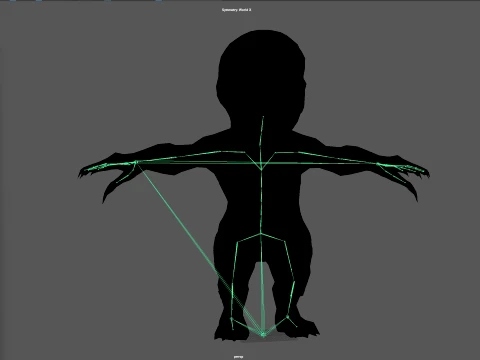The height and width of the screenshot is (360, 480).
Task: Select the chest joint where clavicles meet
Action: point(262,170)
